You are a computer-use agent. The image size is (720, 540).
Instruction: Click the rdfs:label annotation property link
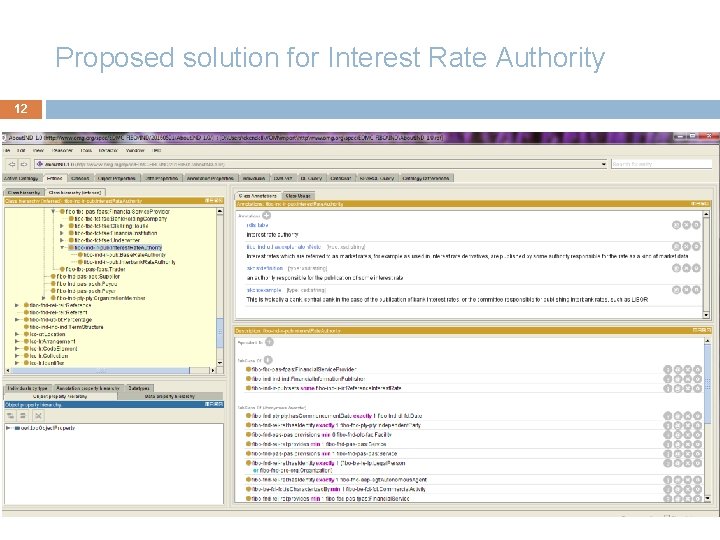(x=257, y=225)
